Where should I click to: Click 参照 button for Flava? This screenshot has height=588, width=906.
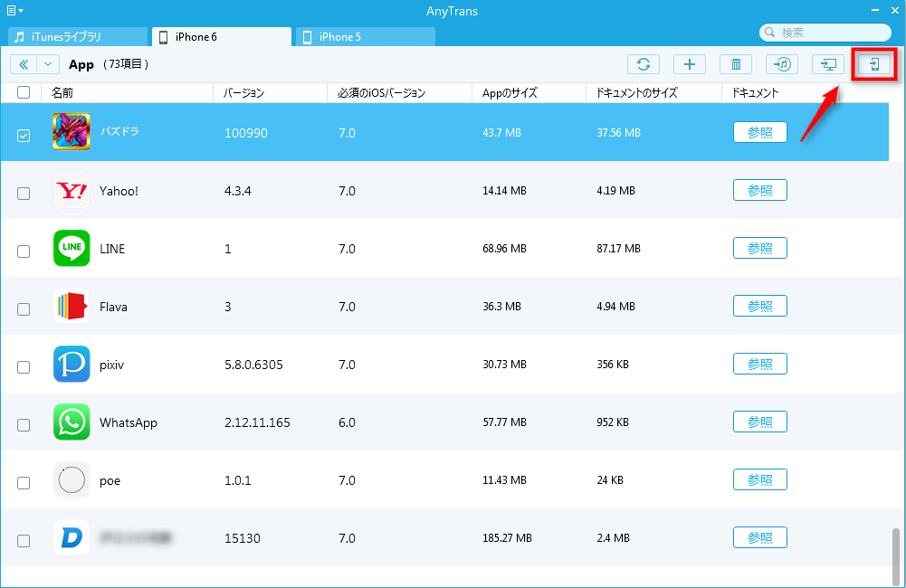759,306
